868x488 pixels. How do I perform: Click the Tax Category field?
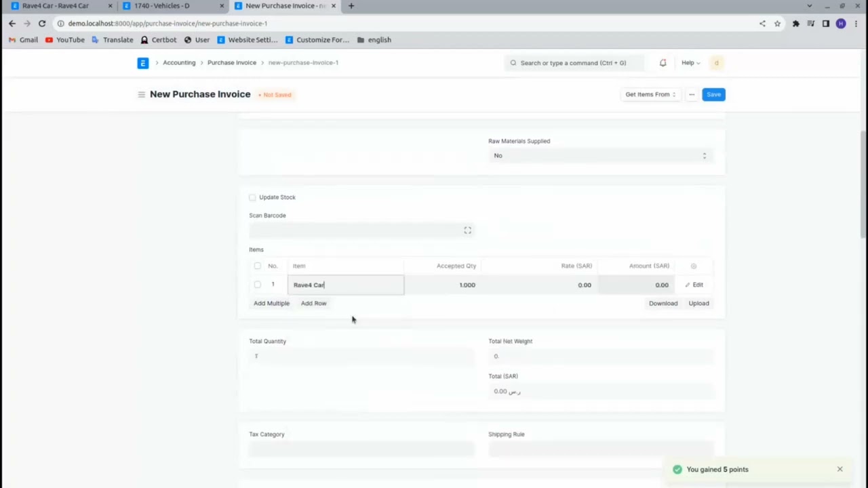pos(361,449)
